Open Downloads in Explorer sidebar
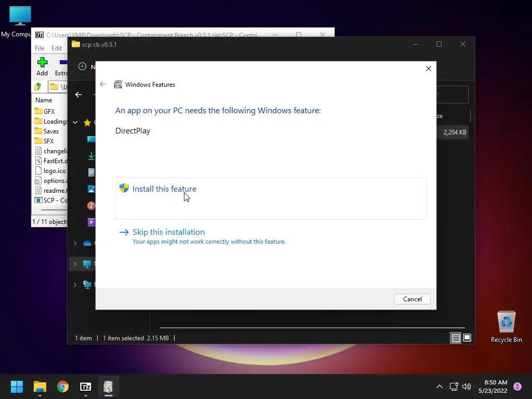 pyautogui.click(x=91, y=156)
